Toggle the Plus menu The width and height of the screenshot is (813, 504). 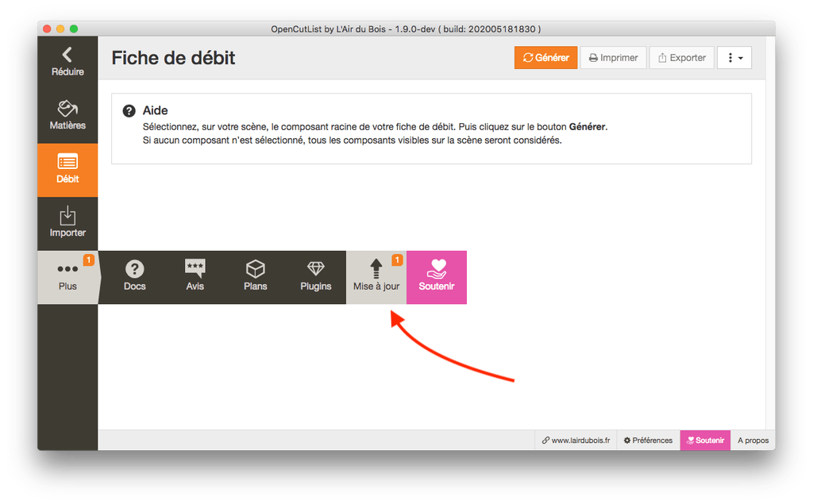(67, 277)
